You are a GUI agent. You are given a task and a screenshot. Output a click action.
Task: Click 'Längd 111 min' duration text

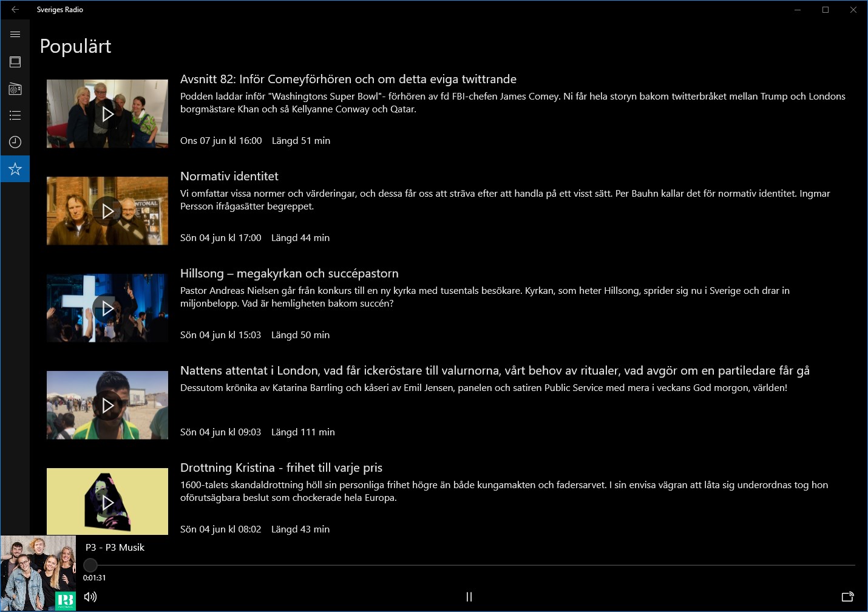303,432
